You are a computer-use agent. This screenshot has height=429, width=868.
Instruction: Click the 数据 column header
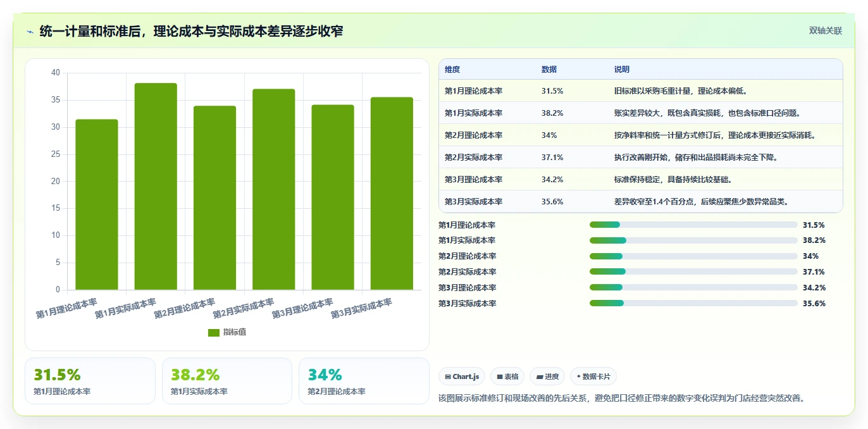[x=549, y=70]
